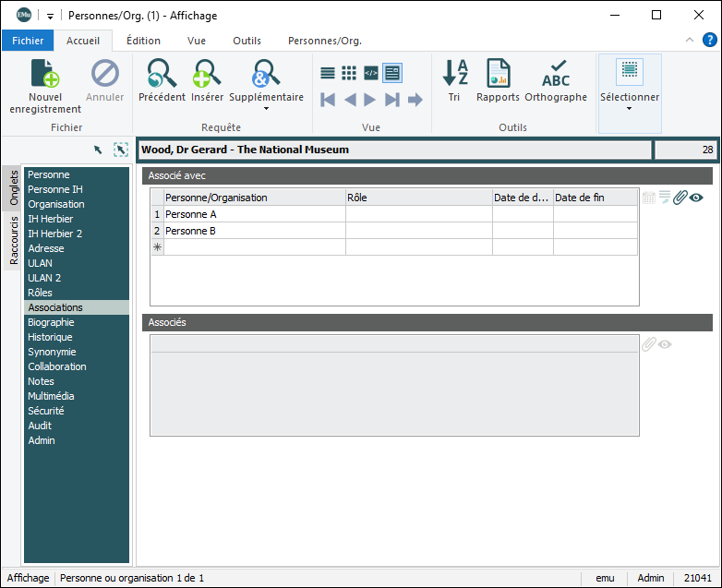Switch to list view icon
Screen dimensions: 722x588
(328, 73)
